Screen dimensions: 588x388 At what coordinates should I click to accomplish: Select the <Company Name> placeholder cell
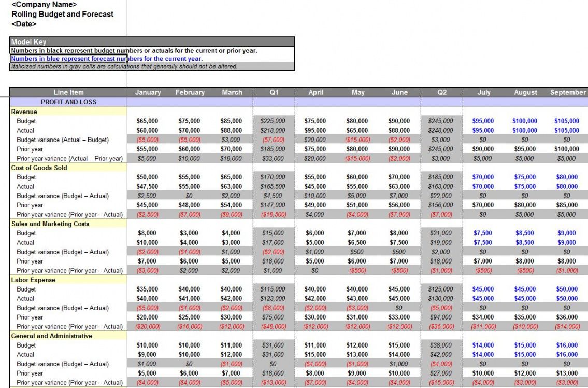coord(44,5)
